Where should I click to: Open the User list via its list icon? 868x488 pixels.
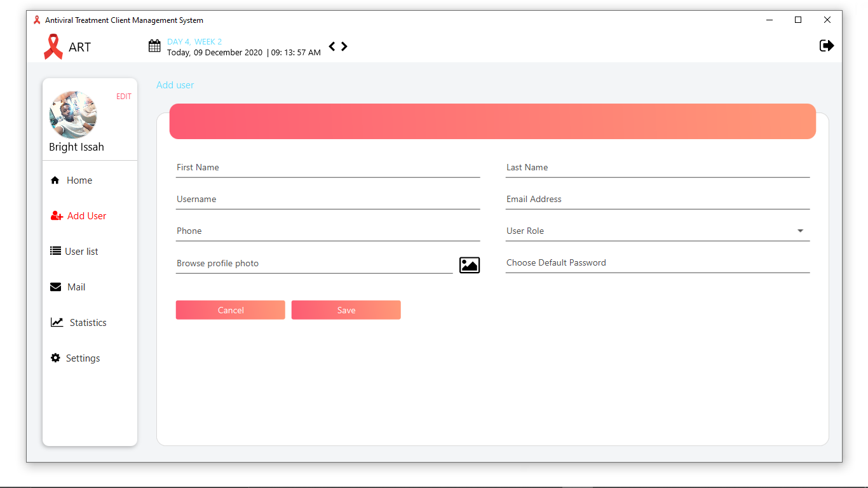[55, 251]
